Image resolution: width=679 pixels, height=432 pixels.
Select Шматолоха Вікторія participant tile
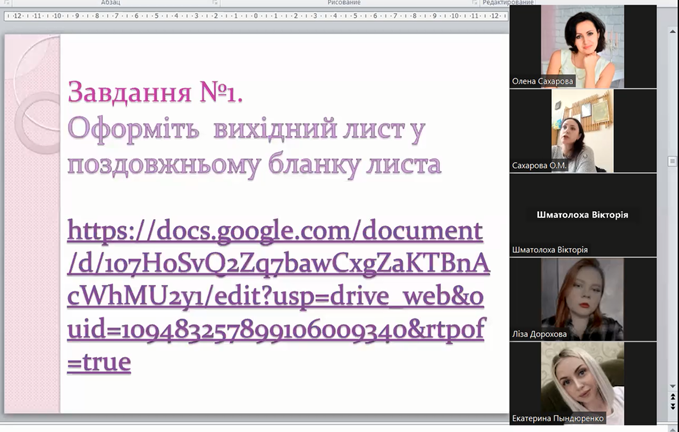coord(583,215)
